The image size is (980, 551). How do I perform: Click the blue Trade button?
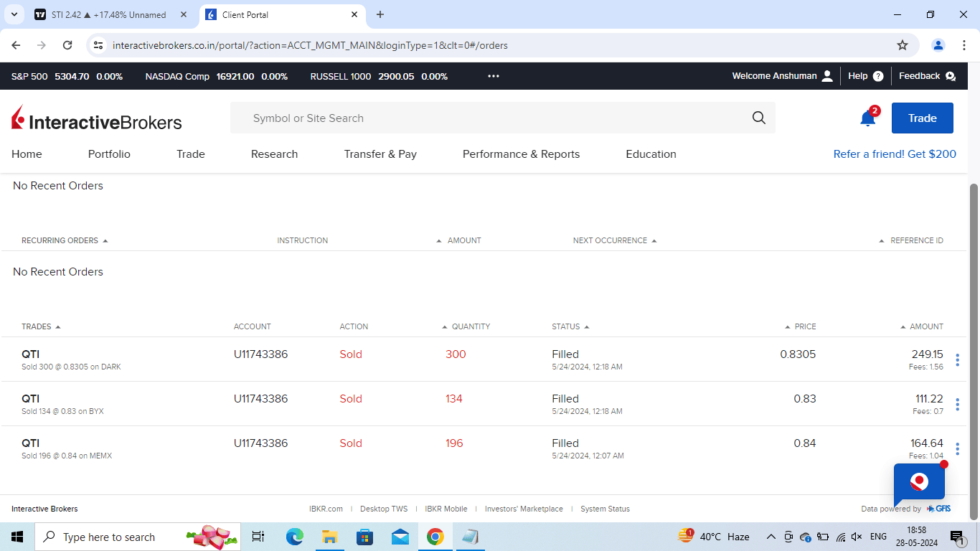pyautogui.click(x=923, y=118)
